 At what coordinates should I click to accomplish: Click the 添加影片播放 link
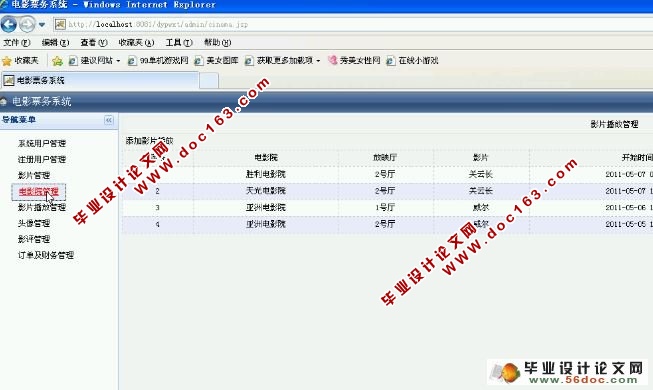[x=150, y=141]
